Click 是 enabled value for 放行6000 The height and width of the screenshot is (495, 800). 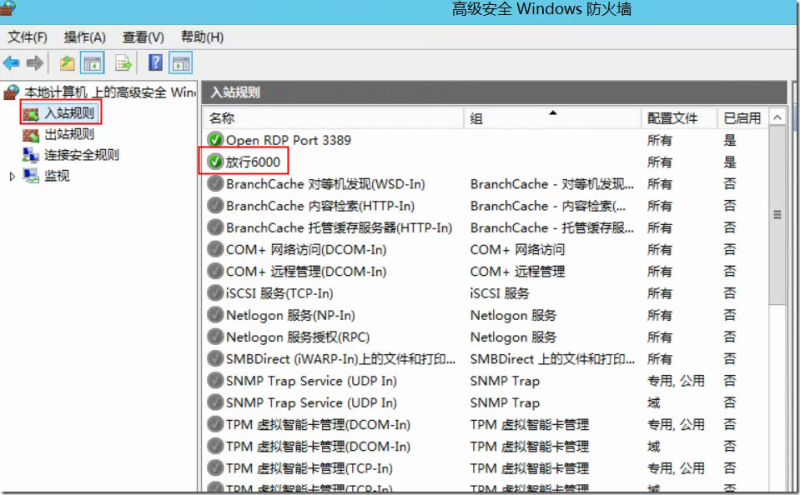click(730, 162)
